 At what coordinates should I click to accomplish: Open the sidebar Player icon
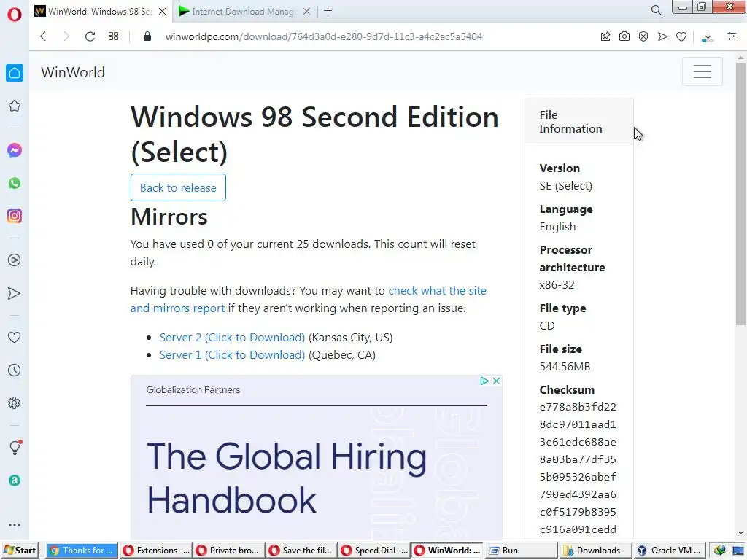(x=15, y=260)
